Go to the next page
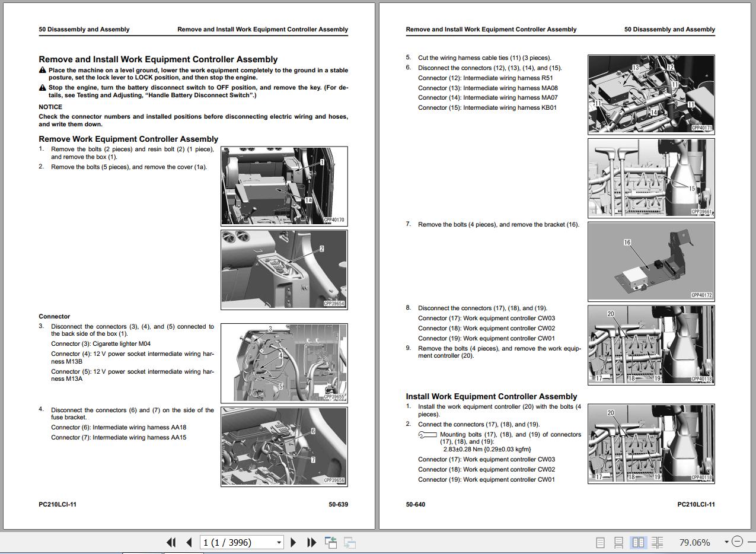Image resolution: width=756 pixels, height=554 pixels. [x=294, y=542]
